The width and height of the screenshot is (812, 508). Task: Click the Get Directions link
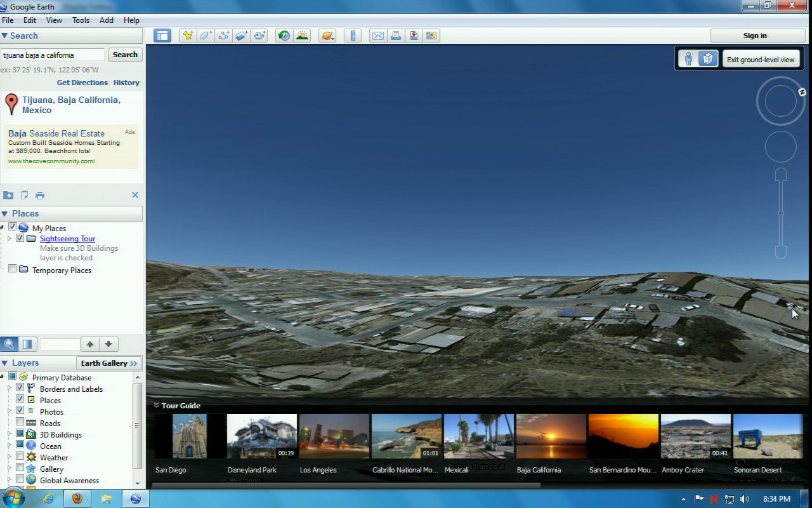82,83
